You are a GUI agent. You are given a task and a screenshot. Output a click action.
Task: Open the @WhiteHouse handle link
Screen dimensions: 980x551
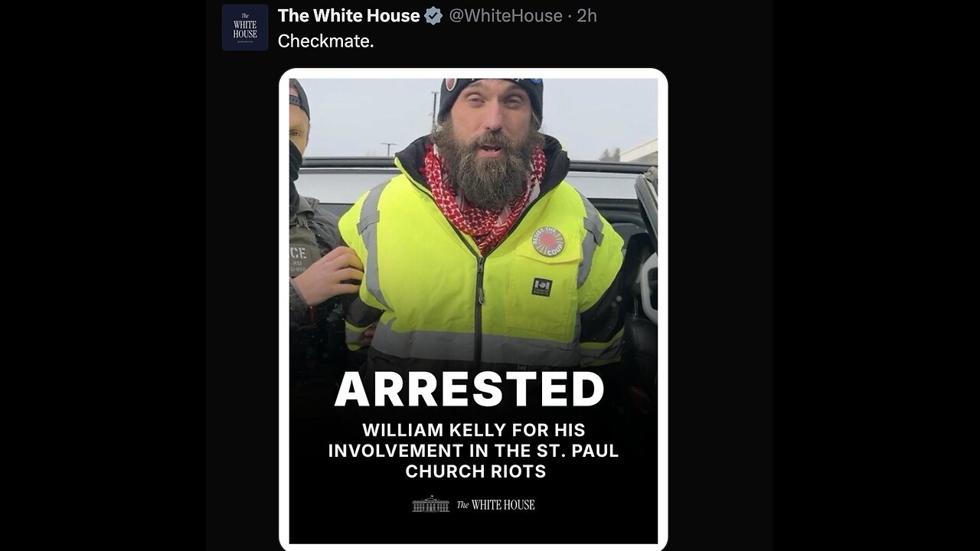point(505,15)
